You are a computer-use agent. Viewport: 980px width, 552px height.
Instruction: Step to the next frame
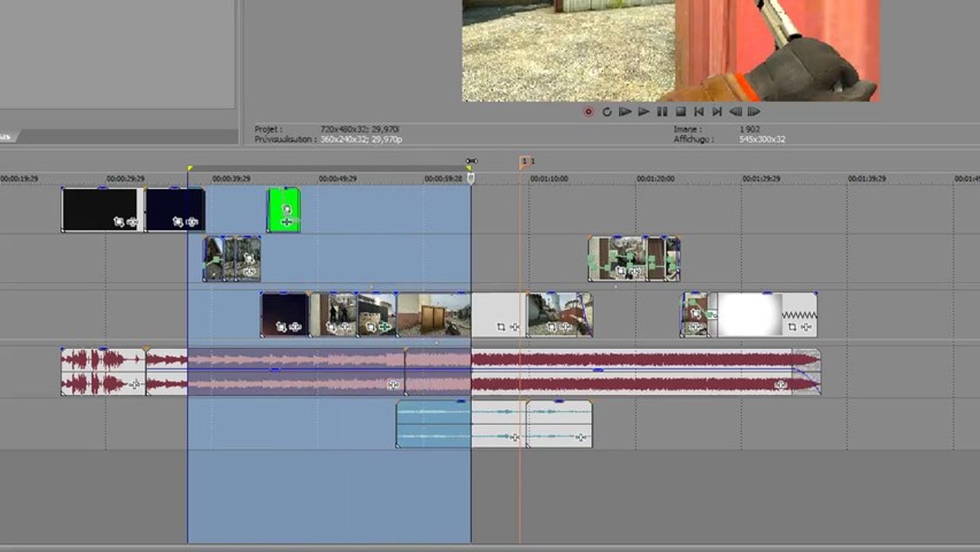754,112
